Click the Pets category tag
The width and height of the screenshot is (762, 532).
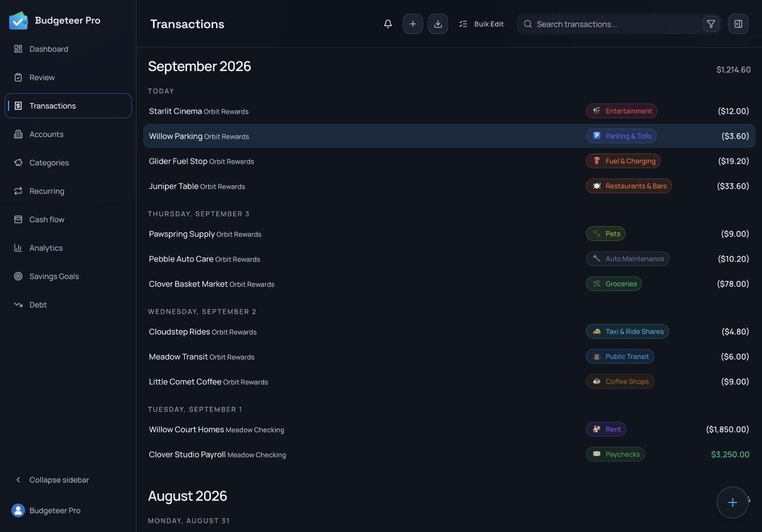tap(606, 234)
